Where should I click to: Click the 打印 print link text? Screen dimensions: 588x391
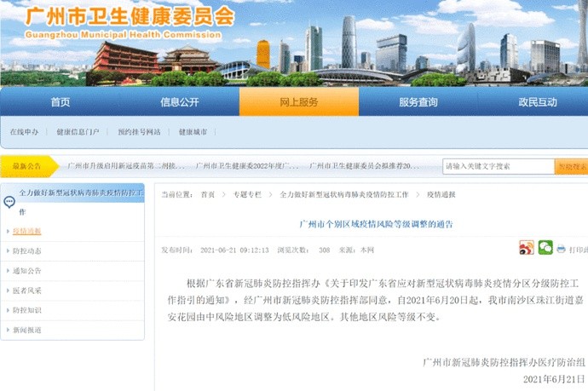pyautogui.click(x=579, y=250)
